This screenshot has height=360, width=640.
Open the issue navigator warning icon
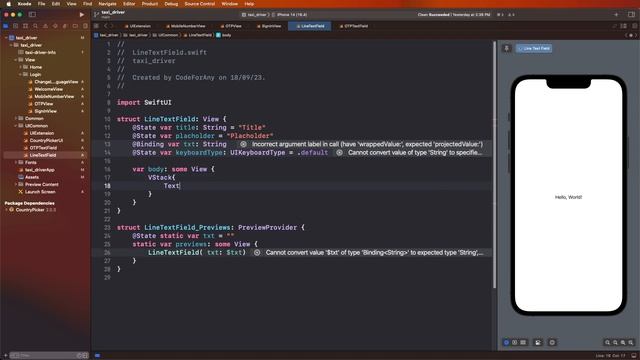coord(45,26)
